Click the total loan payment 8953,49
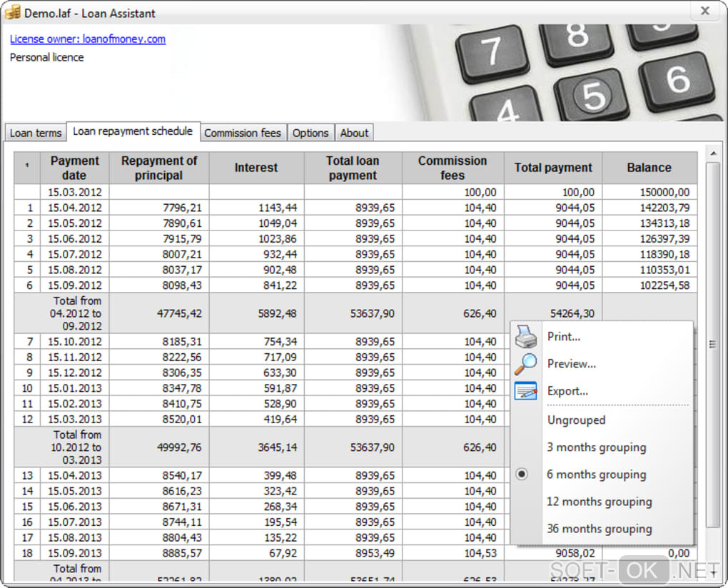This screenshot has width=728, height=588. tap(375, 553)
